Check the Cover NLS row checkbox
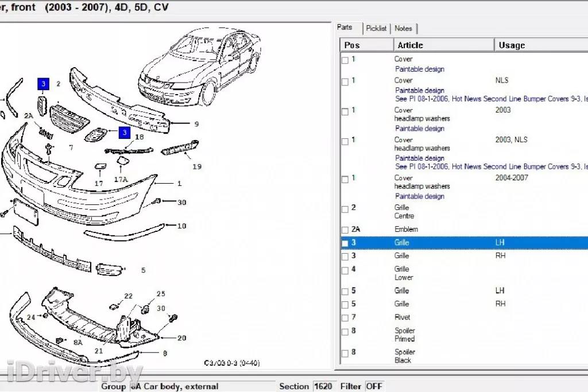The width and height of the screenshot is (588, 392). click(345, 81)
